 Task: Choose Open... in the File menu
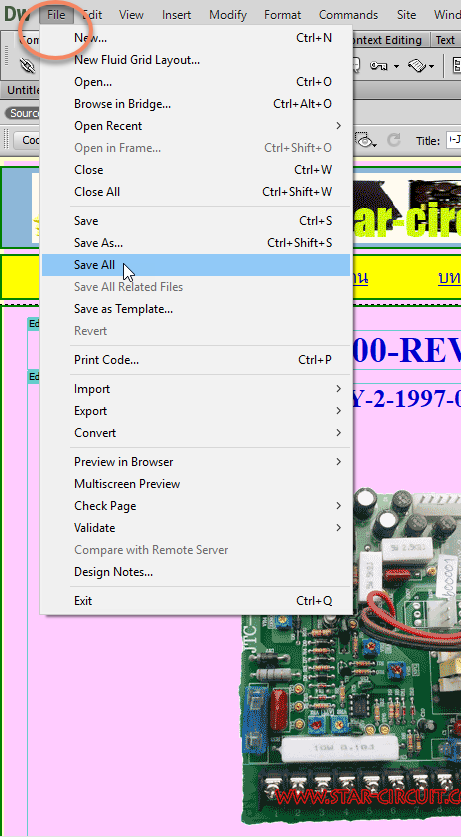click(196, 82)
